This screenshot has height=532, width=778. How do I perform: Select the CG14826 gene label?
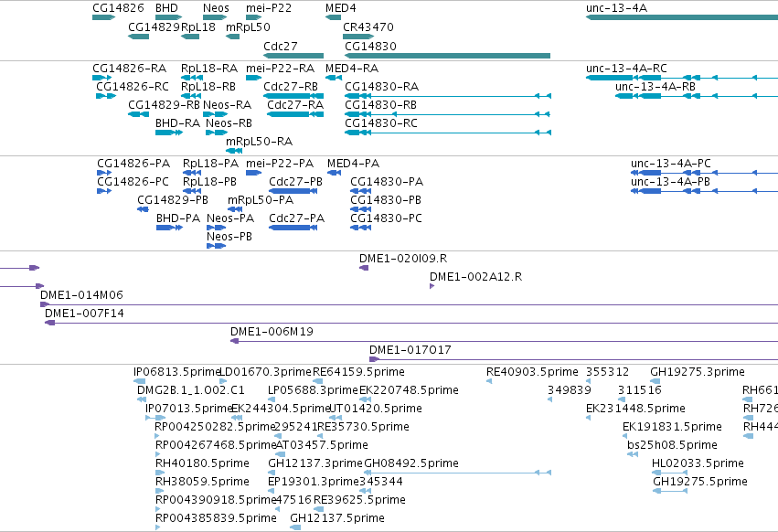click(x=118, y=8)
